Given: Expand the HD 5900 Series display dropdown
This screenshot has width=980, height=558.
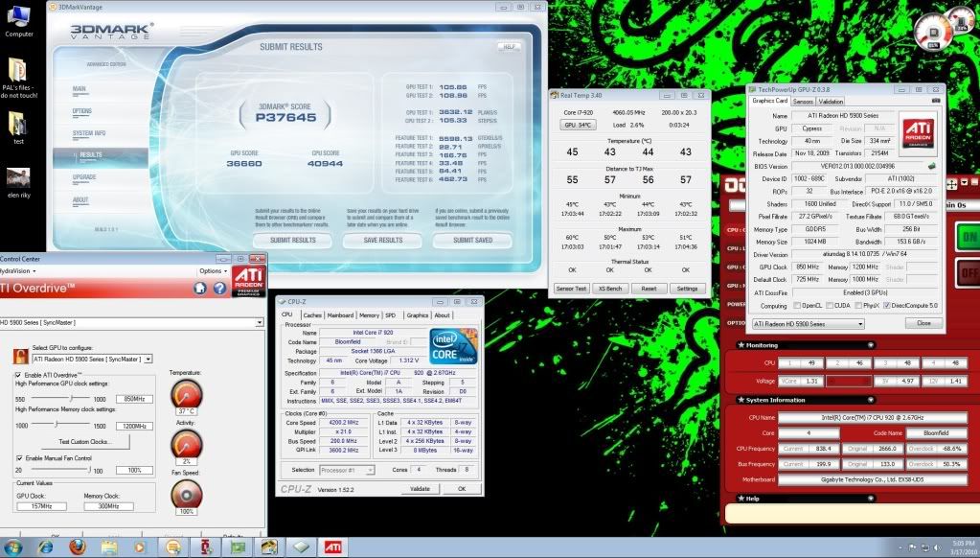Looking at the screenshot, I should point(260,323).
